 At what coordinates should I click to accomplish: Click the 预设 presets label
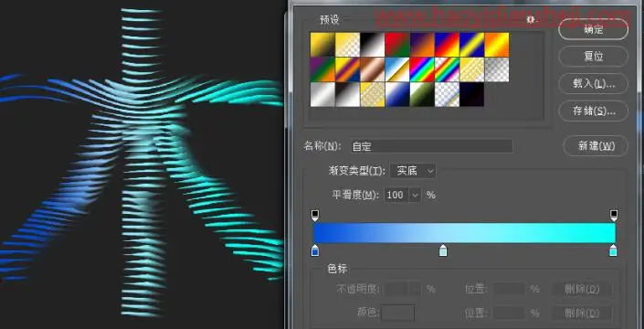click(x=330, y=20)
